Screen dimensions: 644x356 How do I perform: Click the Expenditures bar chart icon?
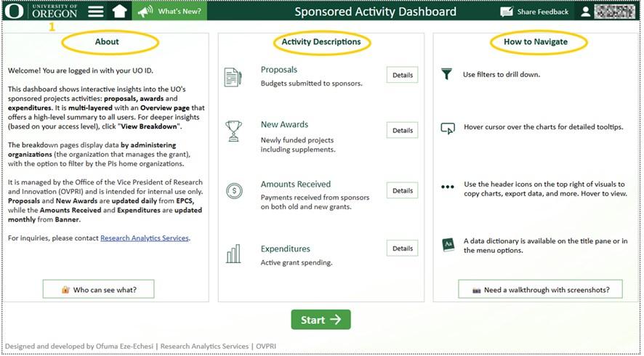pos(233,254)
